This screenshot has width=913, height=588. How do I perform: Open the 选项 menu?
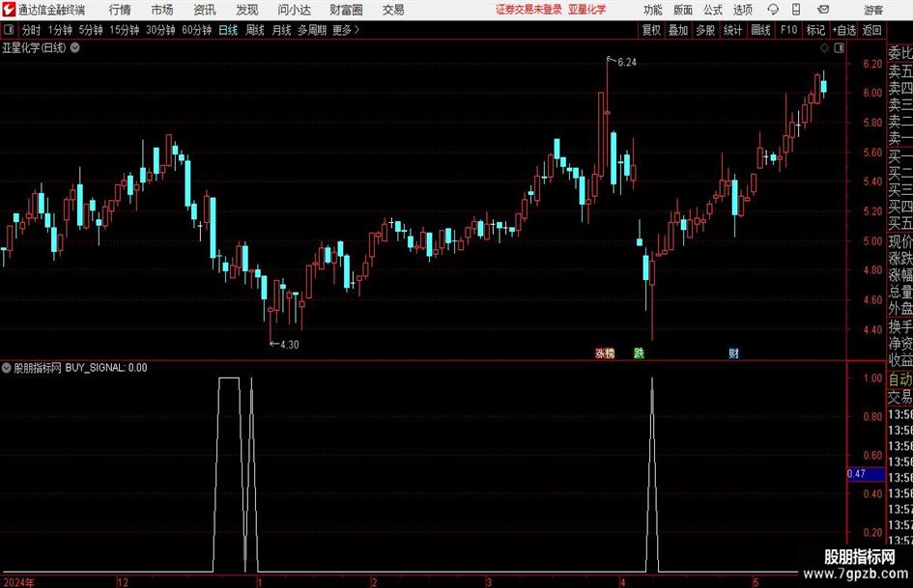[742, 10]
